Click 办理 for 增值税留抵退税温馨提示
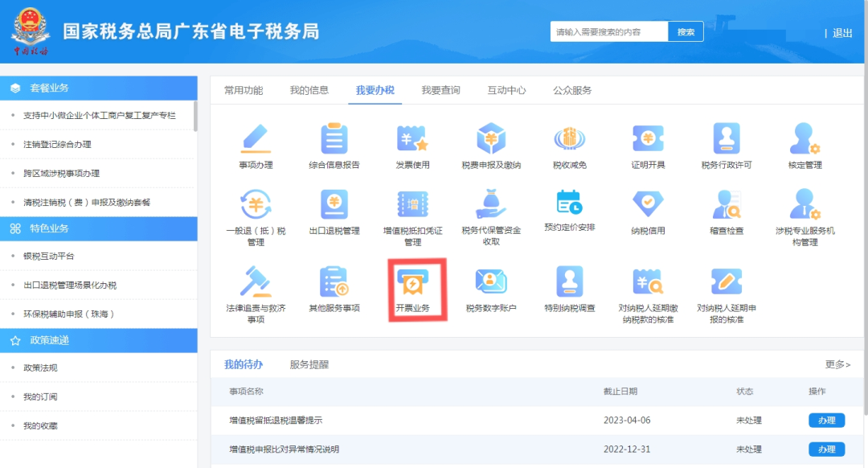The width and height of the screenshot is (868, 468). click(x=826, y=421)
